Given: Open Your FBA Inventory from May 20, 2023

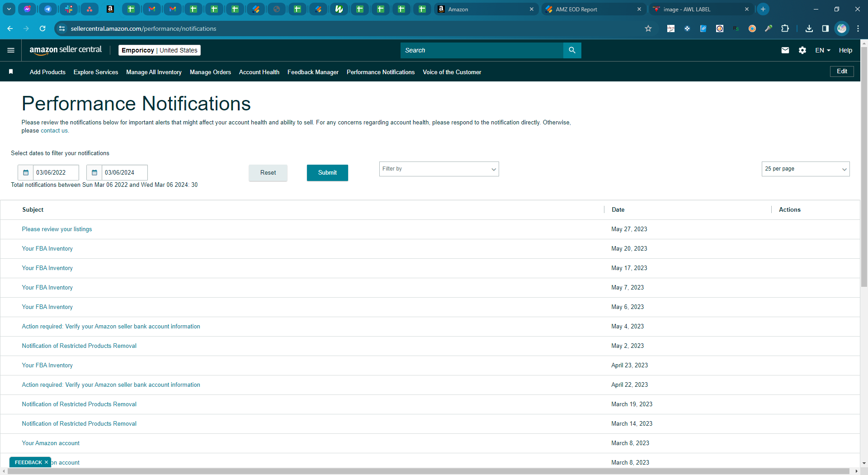Looking at the screenshot, I should pyautogui.click(x=47, y=249).
